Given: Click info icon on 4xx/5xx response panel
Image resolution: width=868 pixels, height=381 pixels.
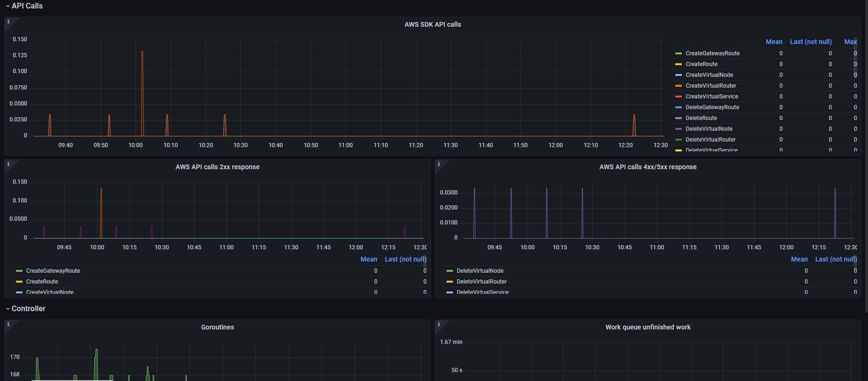Looking at the screenshot, I should tap(439, 164).
